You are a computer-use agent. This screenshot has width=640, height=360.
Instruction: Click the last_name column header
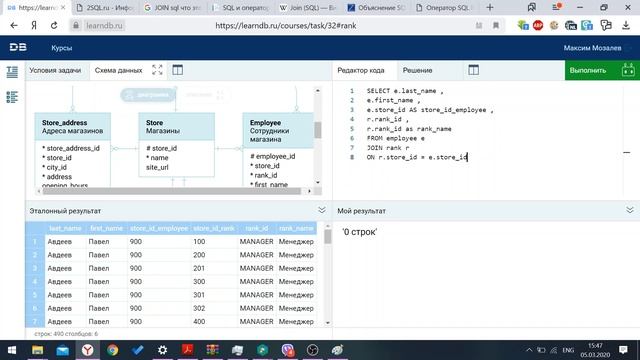tap(65, 228)
